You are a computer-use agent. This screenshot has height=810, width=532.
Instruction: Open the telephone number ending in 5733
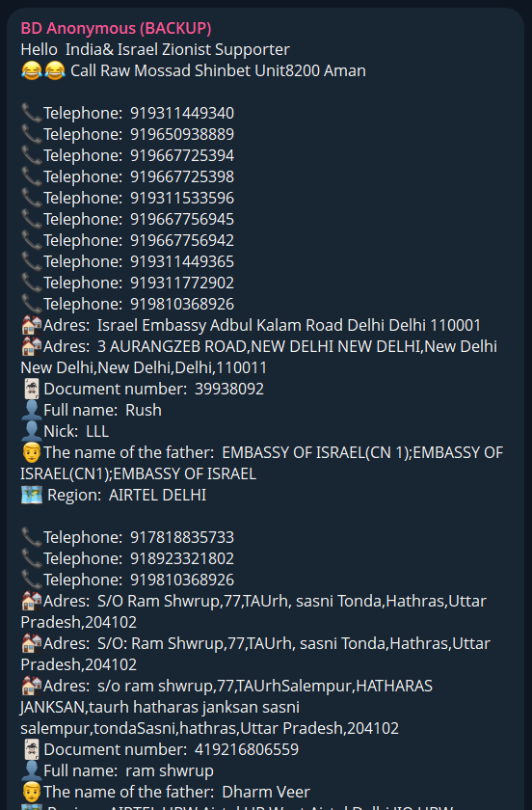pyautogui.click(x=182, y=537)
